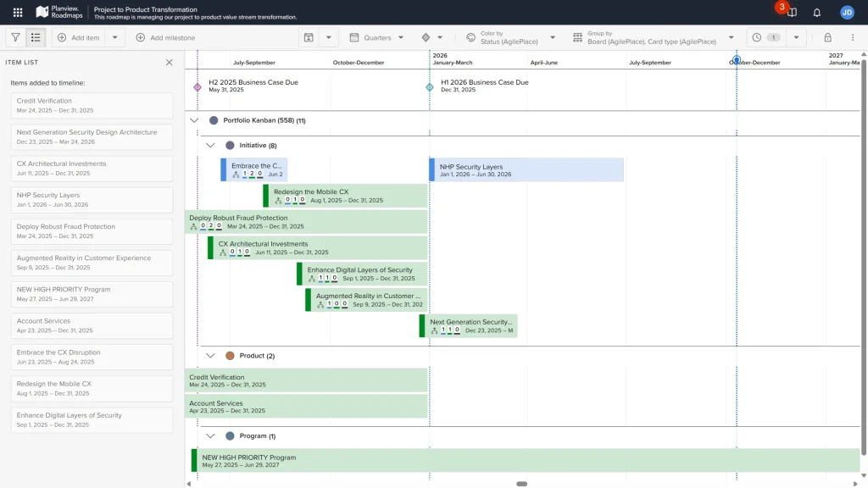
Task: Click hierarchy icon on Redesign the Mobile CX
Action: tap(278, 200)
